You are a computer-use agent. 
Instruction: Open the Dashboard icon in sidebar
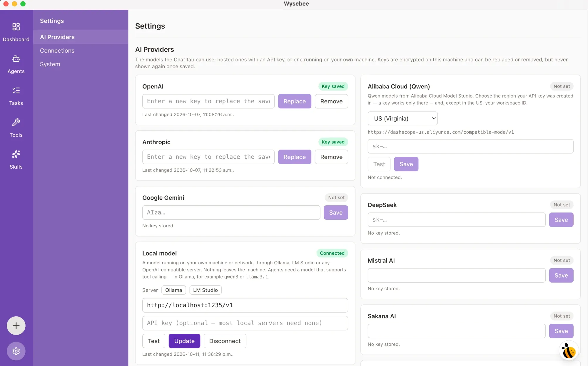tap(16, 27)
